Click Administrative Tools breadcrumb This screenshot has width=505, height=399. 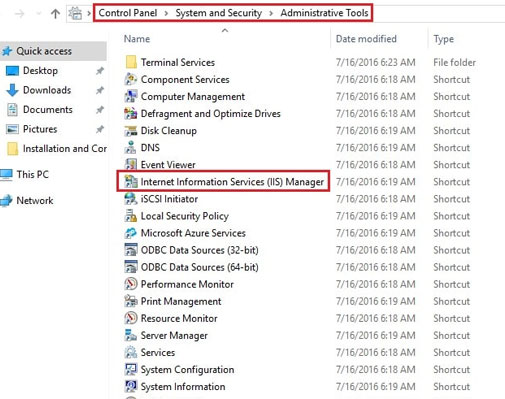pyautogui.click(x=324, y=13)
